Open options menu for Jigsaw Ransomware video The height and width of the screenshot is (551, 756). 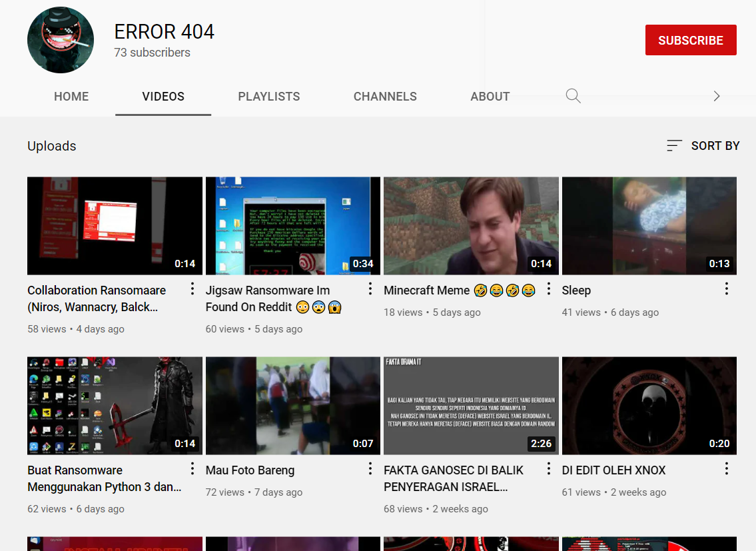tap(370, 289)
